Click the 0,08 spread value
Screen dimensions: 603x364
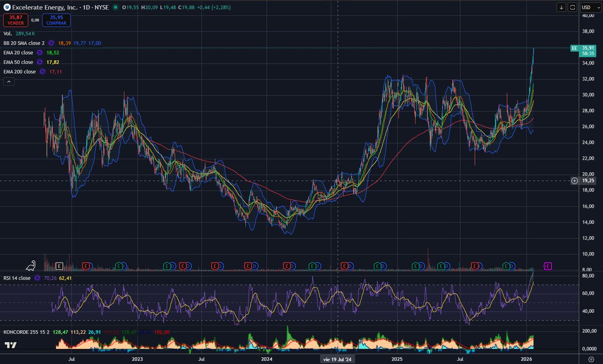(x=35, y=20)
